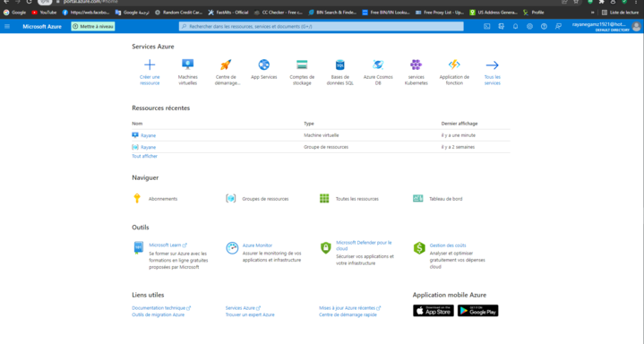Screen dimensions: 644x344
Task: Open US Address Genera... bookmark
Action: [494, 13]
